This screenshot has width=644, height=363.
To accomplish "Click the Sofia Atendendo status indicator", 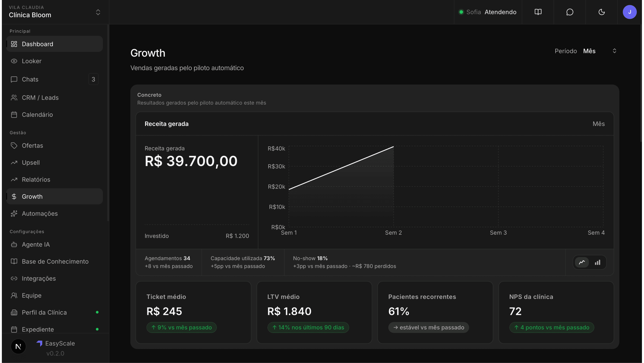I will tap(488, 12).
